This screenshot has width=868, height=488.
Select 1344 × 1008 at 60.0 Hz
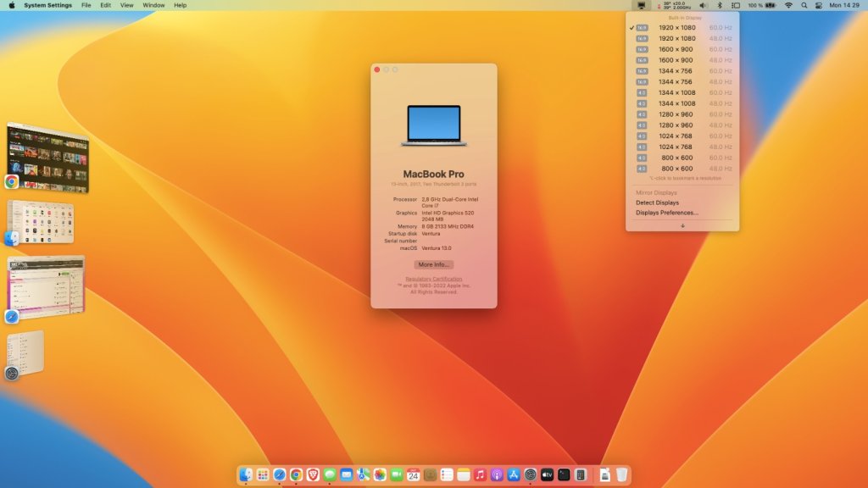[x=682, y=92]
